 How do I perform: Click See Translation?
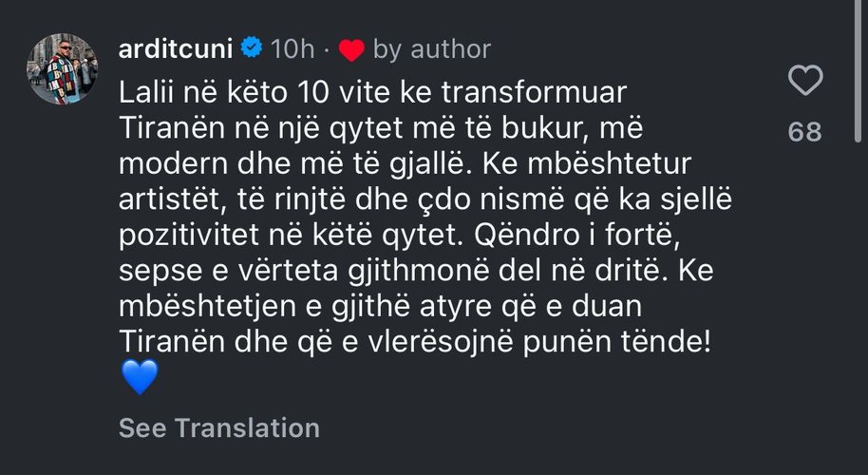point(218,427)
